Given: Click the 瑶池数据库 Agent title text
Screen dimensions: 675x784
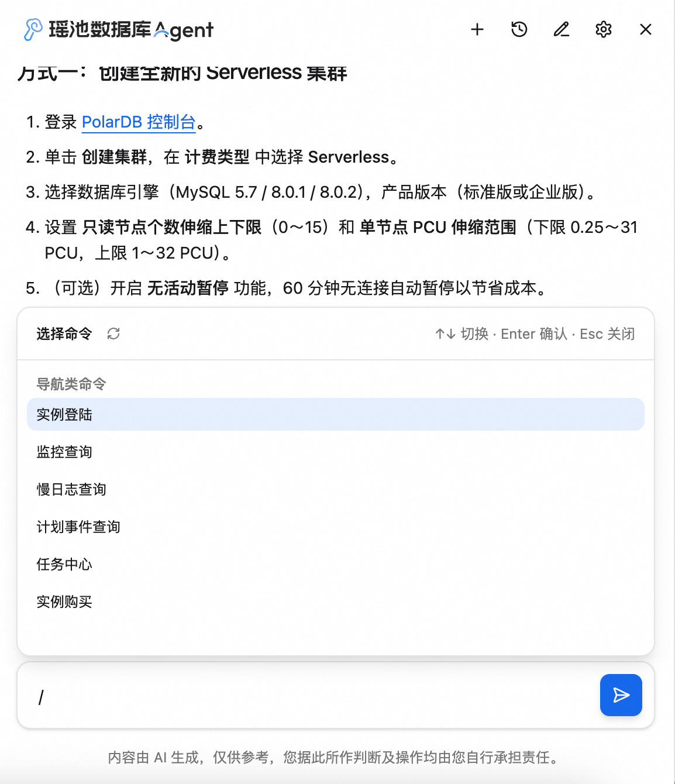Looking at the screenshot, I should 131,29.
